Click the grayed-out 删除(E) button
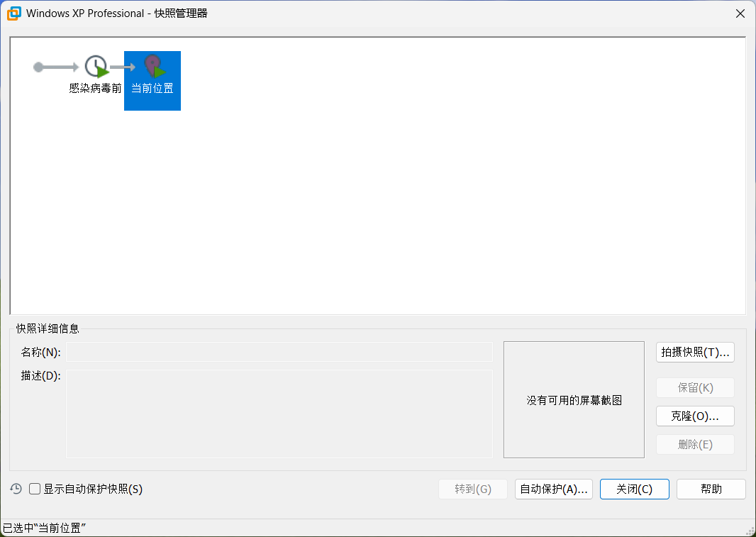 pos(695,445)
